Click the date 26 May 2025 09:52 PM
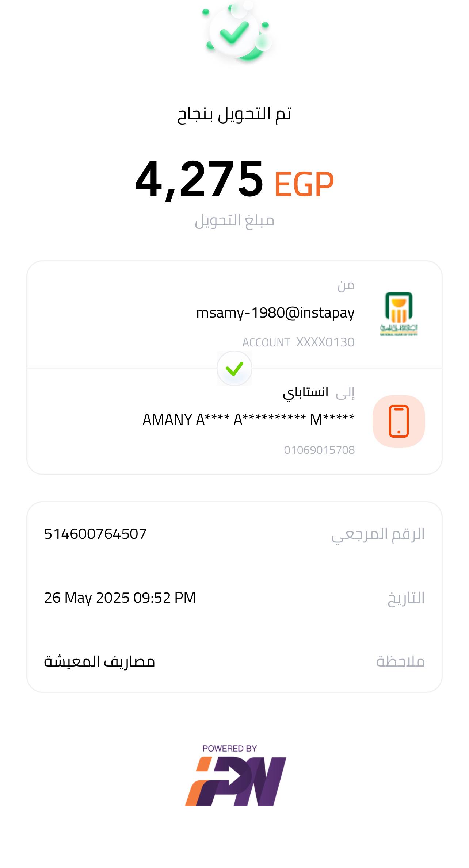 tap(120, 598)
